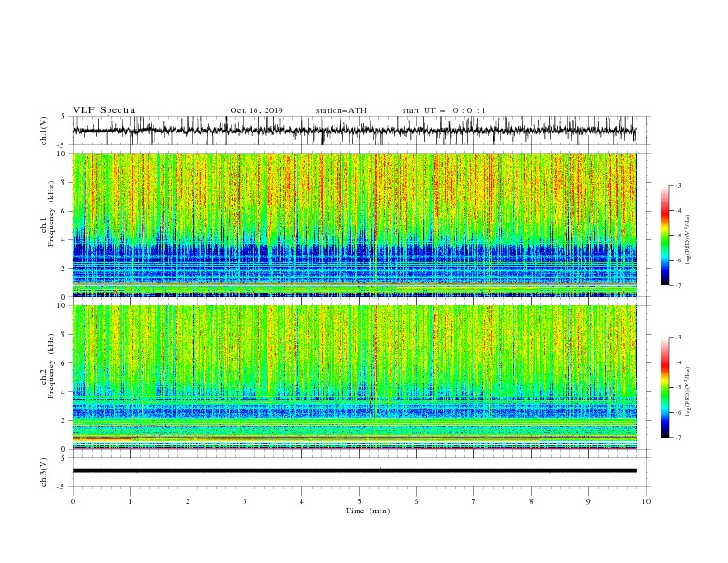Viewport: 728px width, 563px height.
Task: Click the ch.1 color bar log(PSD) label
Action: click(x=688, y=240)
